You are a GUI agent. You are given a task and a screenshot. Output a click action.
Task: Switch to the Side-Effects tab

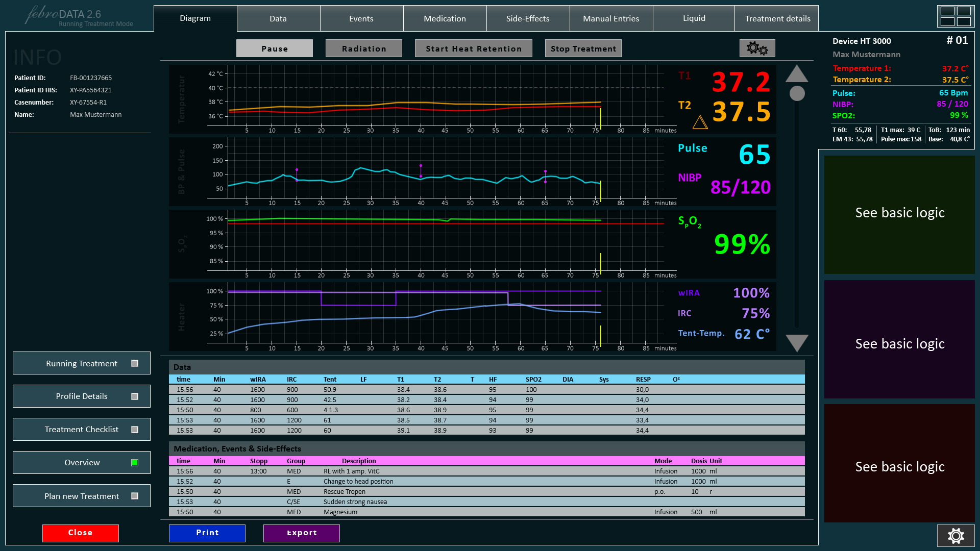point(528,18)
